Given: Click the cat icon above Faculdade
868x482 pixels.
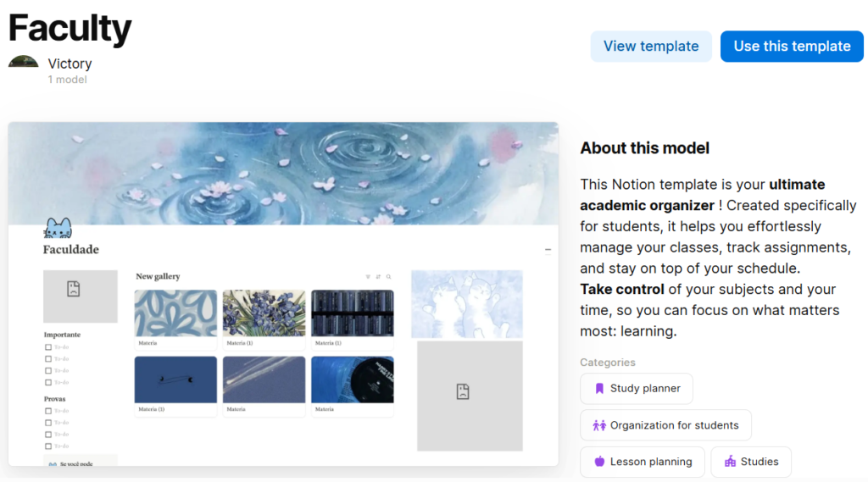Looking at the screenshot, I should (x=58, y=228).
